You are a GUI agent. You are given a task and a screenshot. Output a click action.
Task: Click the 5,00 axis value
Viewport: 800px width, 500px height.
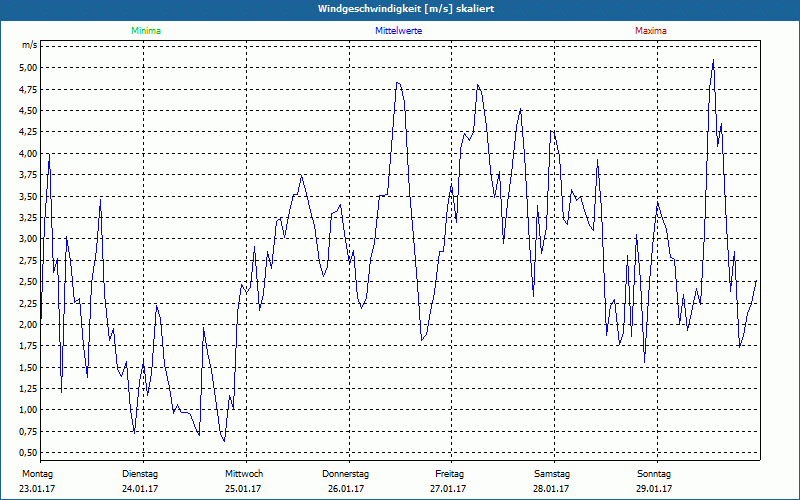click(29, 68)
